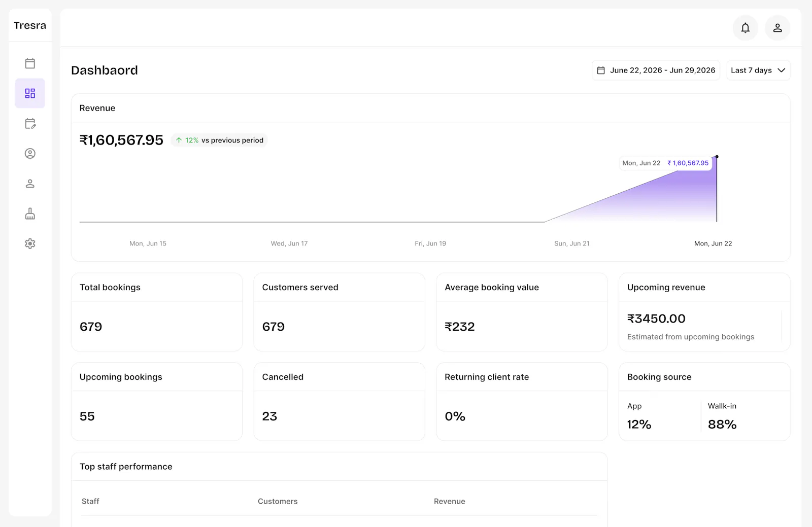Click the Total bookings card title
This screenshot has height=527, width=812.
(x=110, y=287)
